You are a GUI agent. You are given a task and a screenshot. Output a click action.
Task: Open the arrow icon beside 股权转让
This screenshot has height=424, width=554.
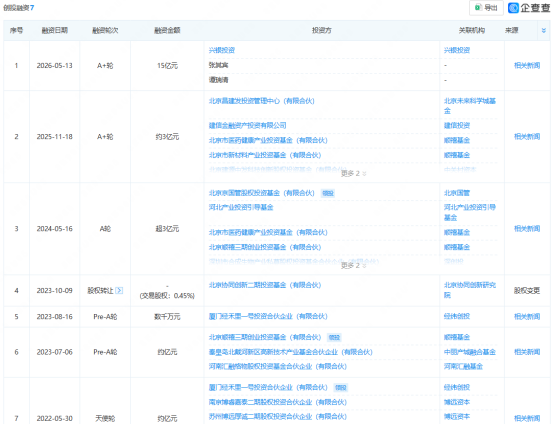pyautogui.click(x=119, y=291)
